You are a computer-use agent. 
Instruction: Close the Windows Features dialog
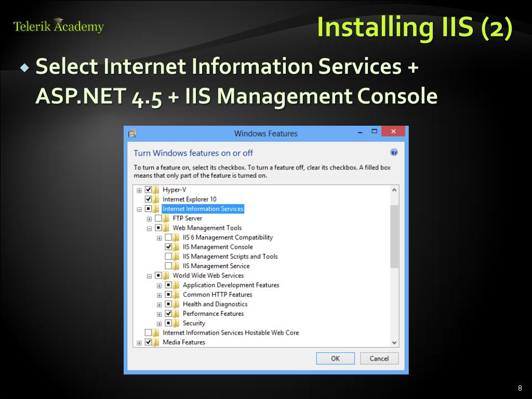[x=393, y=131]
